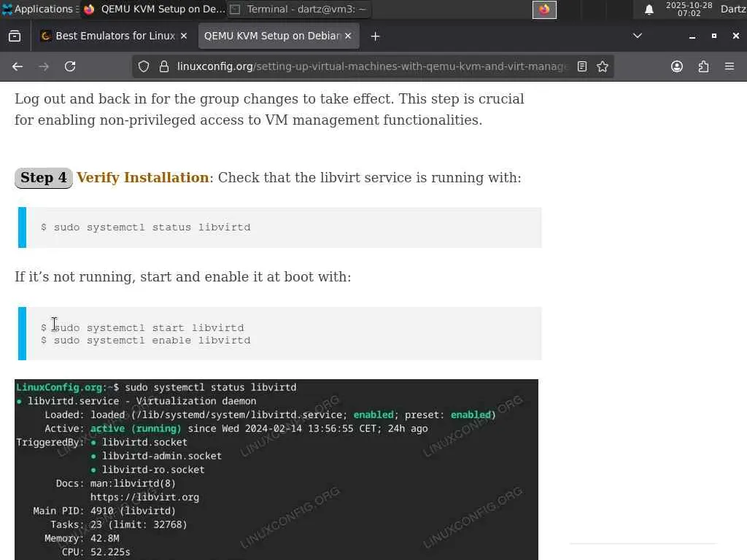747x560 pixels.
Task: Switch to the Terminal dartz@vm3 taskbar window
Action: (x=299, y=9)
